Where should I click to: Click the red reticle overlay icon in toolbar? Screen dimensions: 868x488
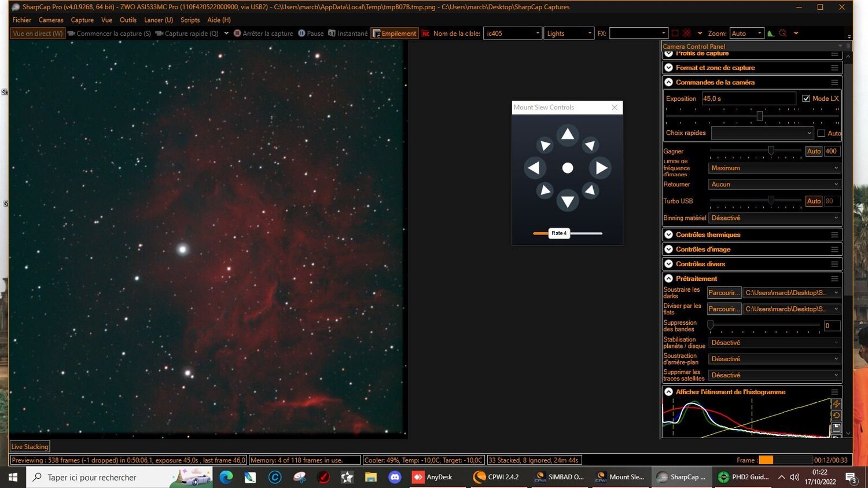coord(687,33)
